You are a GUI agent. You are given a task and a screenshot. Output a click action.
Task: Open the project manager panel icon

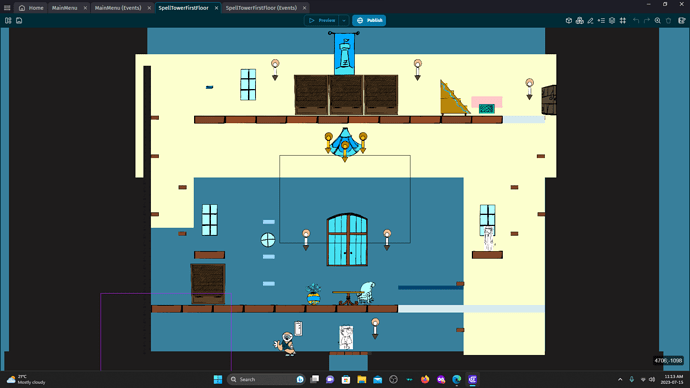[x=8, y=20]
